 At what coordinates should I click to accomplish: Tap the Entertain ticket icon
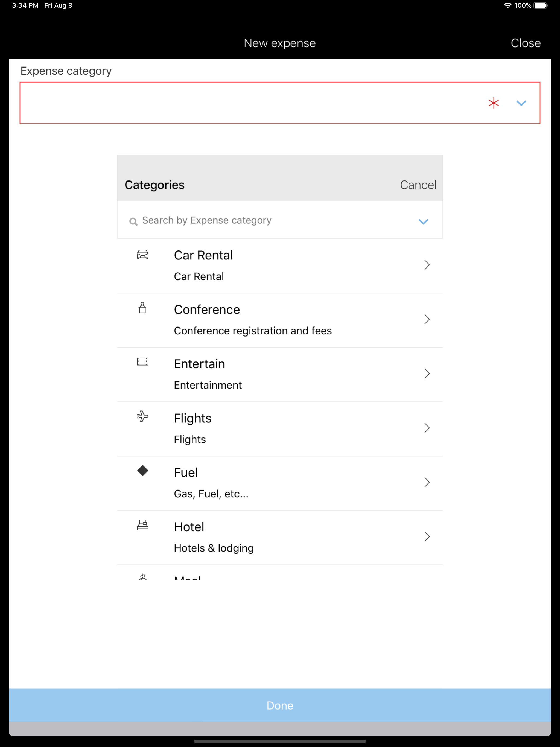tap(142, 362)
